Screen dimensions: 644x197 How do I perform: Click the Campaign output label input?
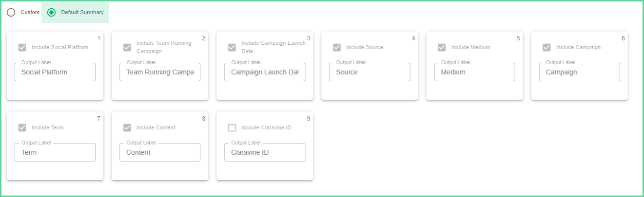579,72
